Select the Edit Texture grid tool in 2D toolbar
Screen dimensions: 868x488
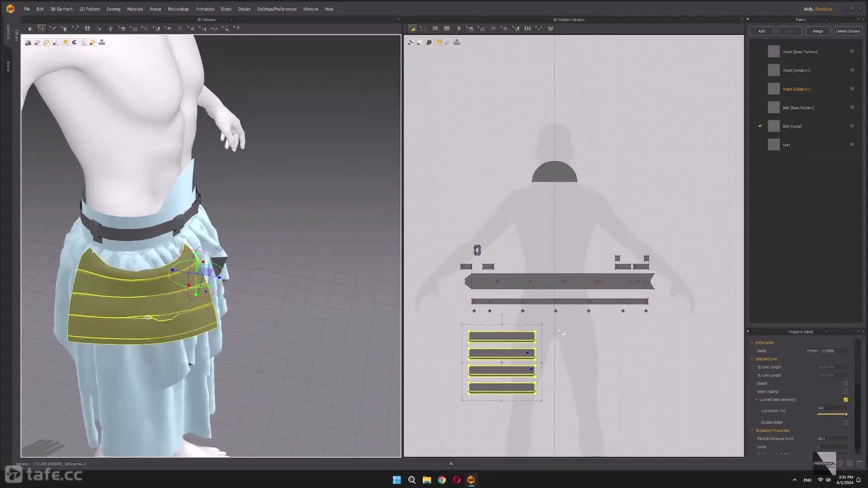[482, 28]
